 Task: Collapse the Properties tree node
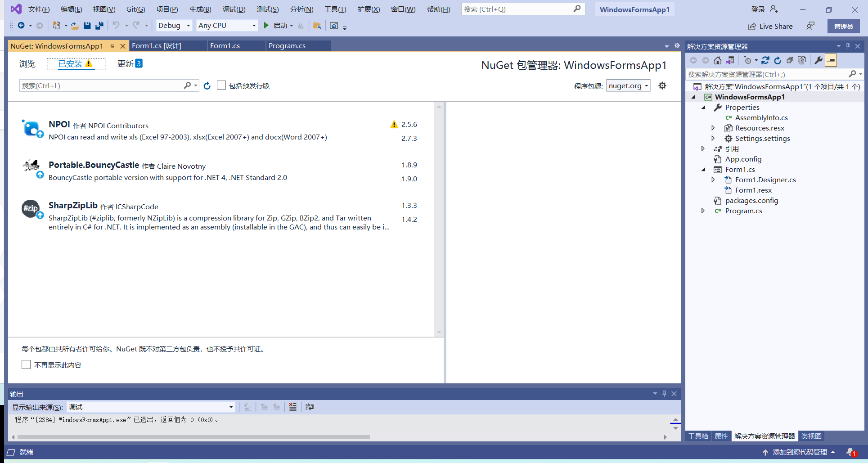coord(703,107)
